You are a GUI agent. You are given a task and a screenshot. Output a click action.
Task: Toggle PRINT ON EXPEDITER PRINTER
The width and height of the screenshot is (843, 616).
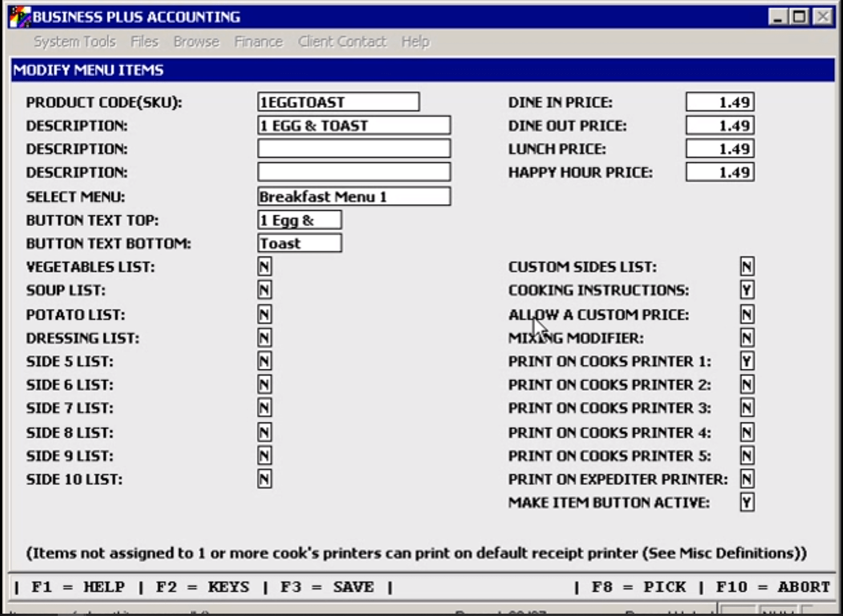click(746, 479)
